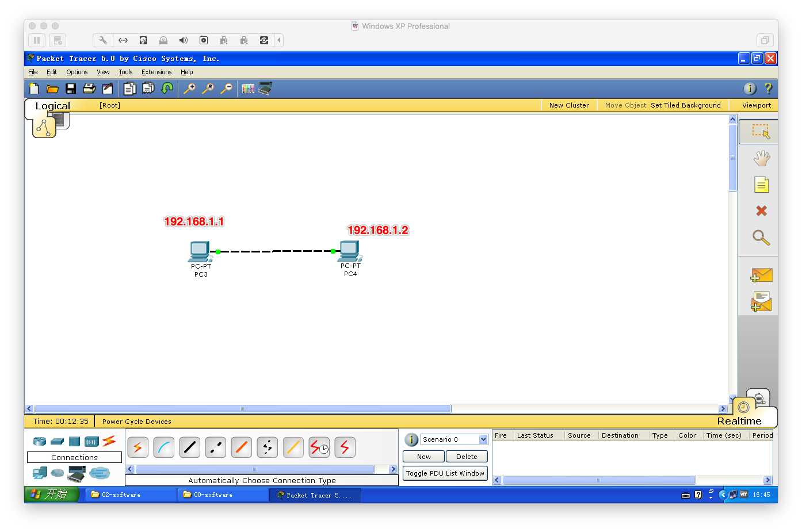Screen dimensions: 802x532
Task: Open the Scenario 0 dropdown
Action: pyautogui.click(x=483, y=439)
